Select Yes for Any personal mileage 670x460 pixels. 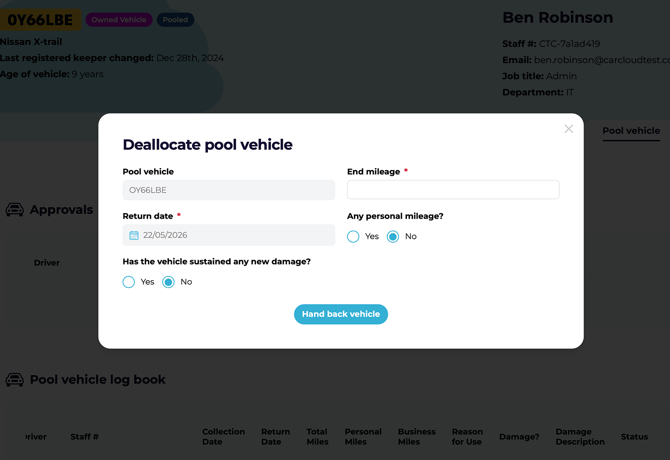(x=353, y=237)
